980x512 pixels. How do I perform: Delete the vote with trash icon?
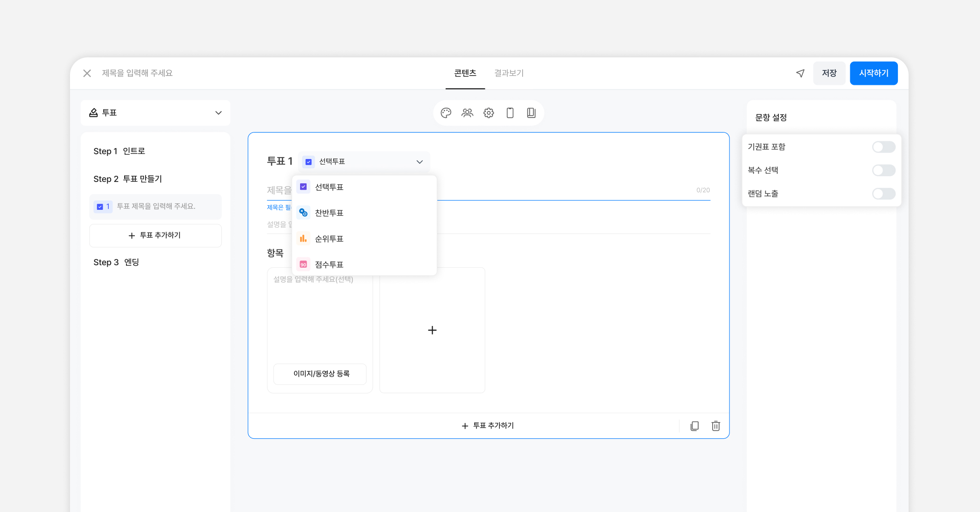tap(716, 426)
